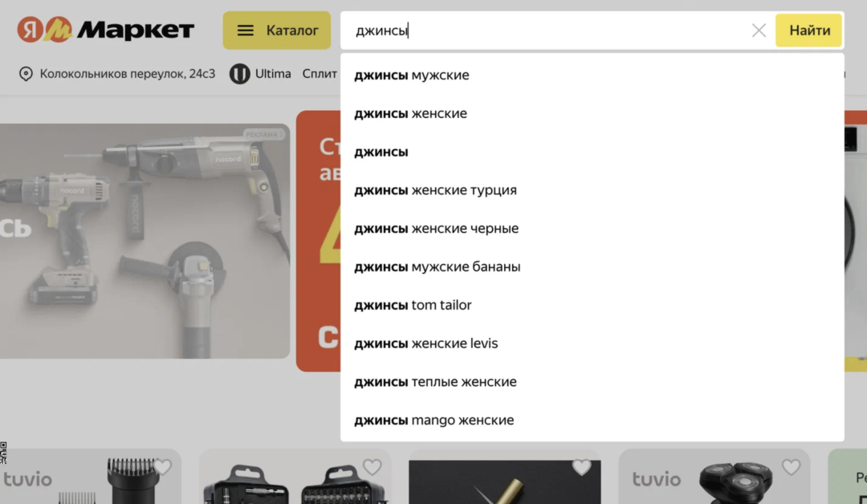Select "джинсы mango женские" suggestion
The image size is (867, 504).
pyautogui.click(x=433, y=421)
